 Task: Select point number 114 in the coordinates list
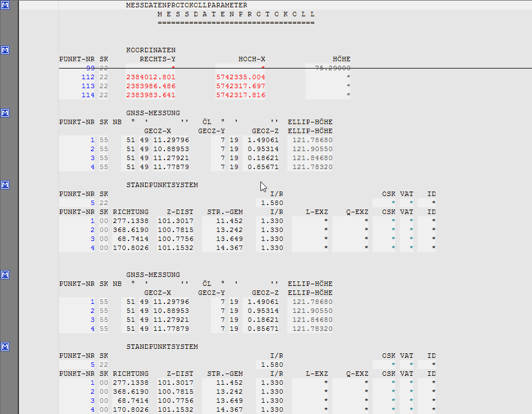pyautogui.click(x=88, y=95)
